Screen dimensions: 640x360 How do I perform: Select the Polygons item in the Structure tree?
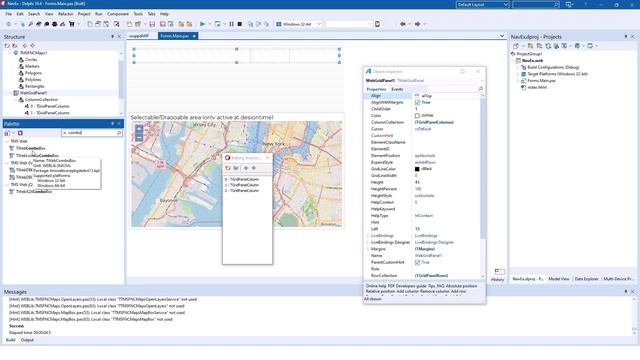(33, 73)
